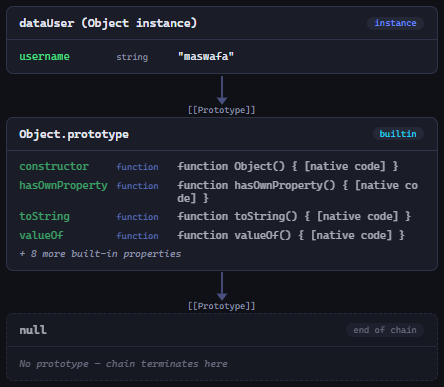Screen dimensions: 444x387
Task: Click the function toString() value
Action: point(294,216)
